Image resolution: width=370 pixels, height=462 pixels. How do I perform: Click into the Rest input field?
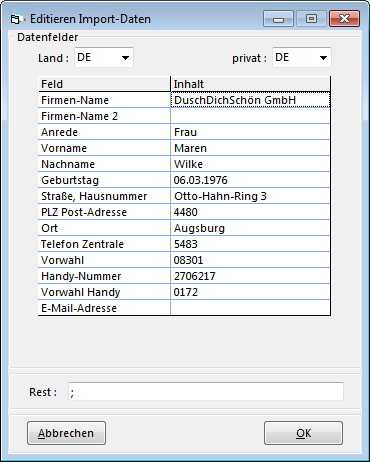pyautogui.click(x=206, y=392)
